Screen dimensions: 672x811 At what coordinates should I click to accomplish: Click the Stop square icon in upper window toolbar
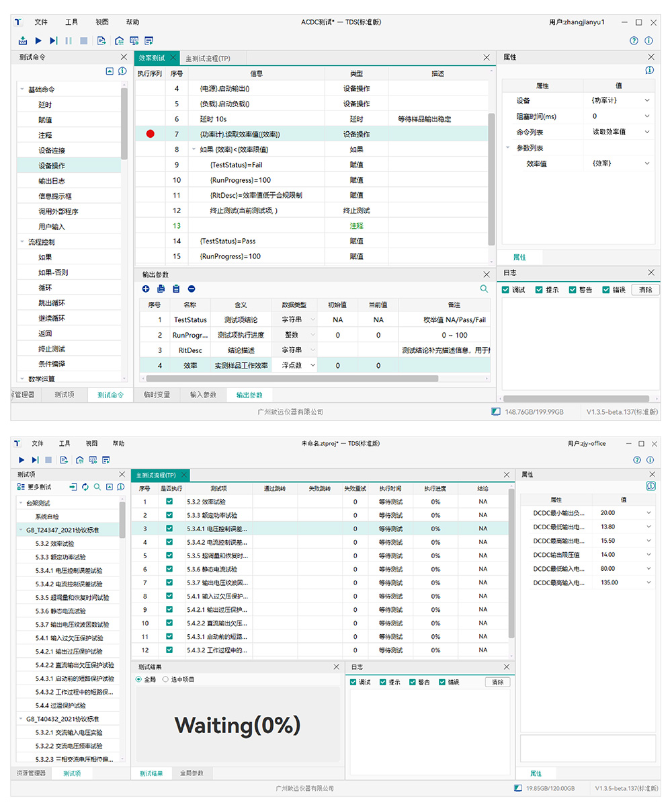(x=83, y=40)
